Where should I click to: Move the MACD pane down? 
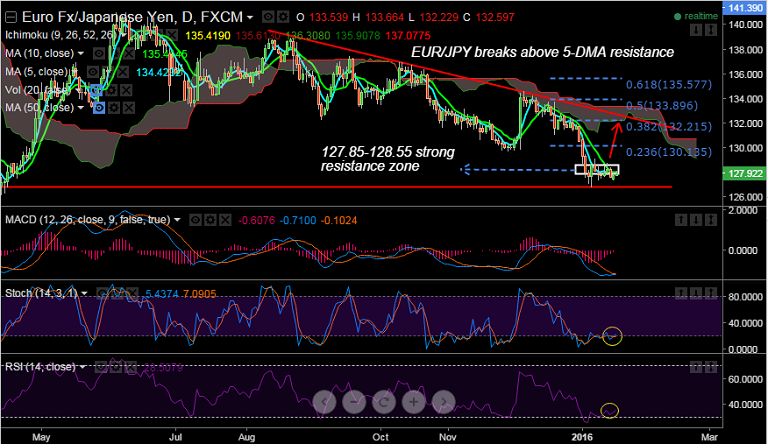tap(696, 220)
